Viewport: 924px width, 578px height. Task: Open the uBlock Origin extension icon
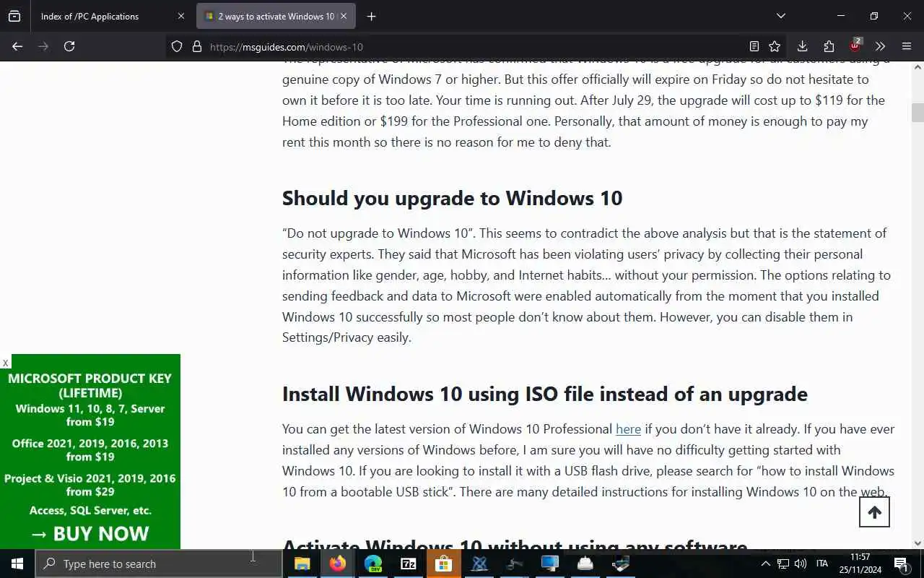[855, 46]
